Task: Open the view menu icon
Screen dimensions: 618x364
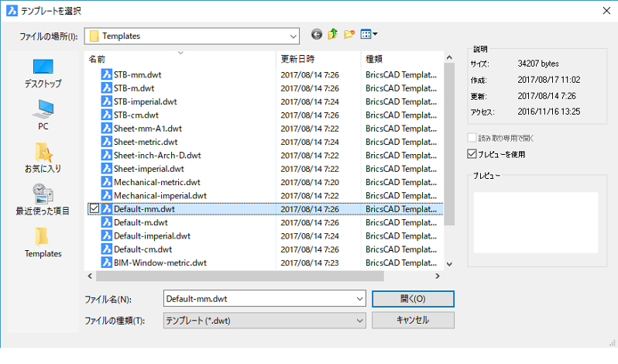Action: 369,34
